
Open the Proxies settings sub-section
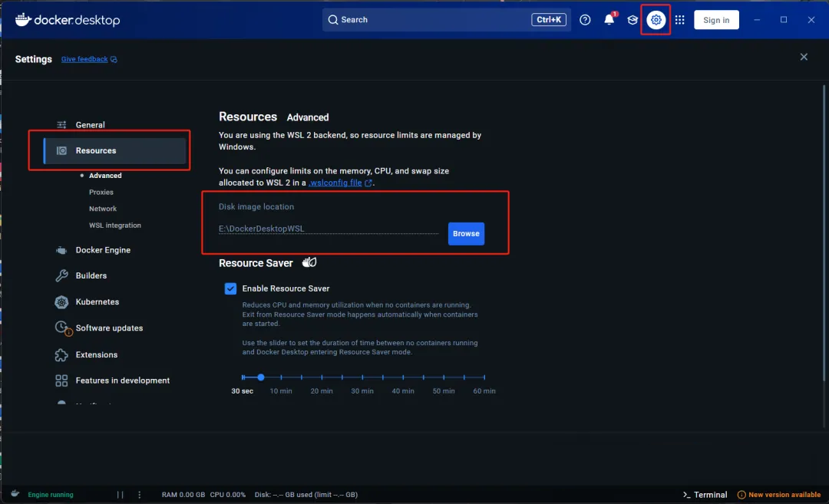pos(101,193)
